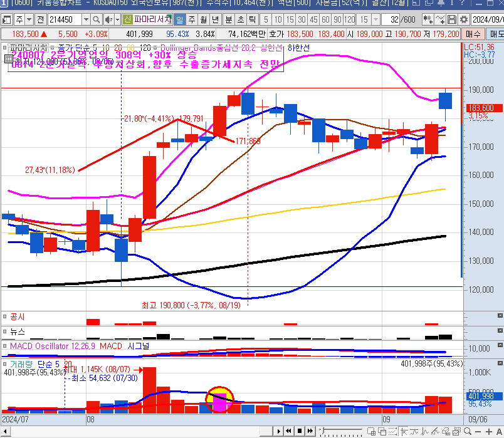This screenshot has height=438, width=504.
Task: Play the chart replay
Action: click(279, 431)
